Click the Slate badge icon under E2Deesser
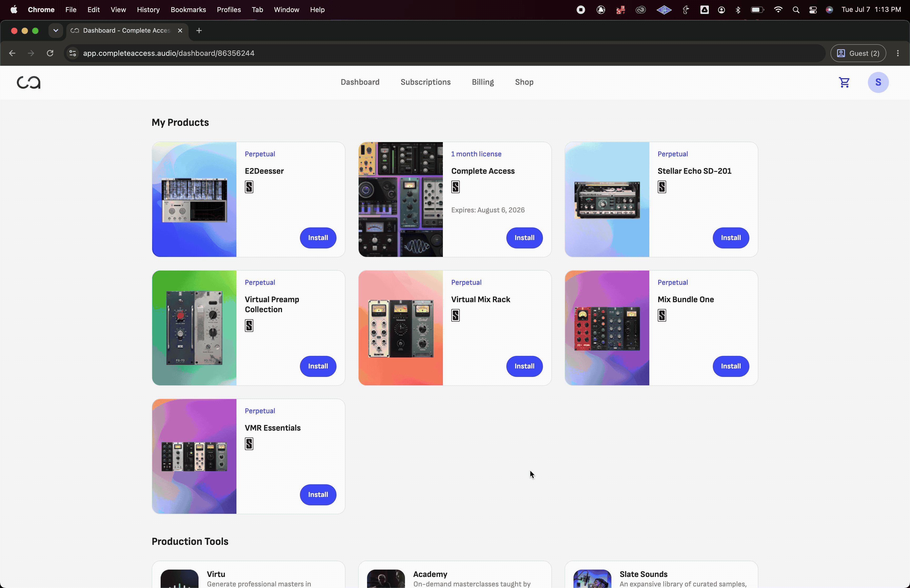This screenshot has height=588, width=910. tap(249, 187)
